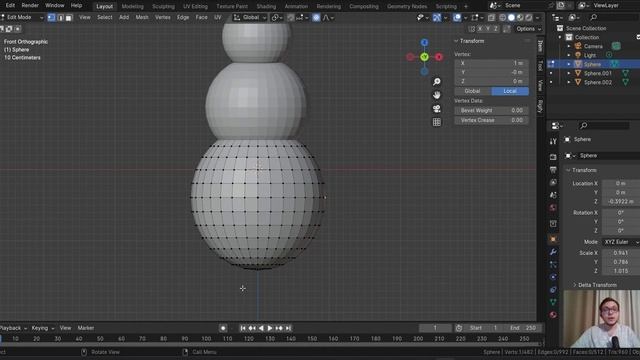Viewport: 640px width, 360px height.
Task: Open the Render menu
Action: point(30,6)
